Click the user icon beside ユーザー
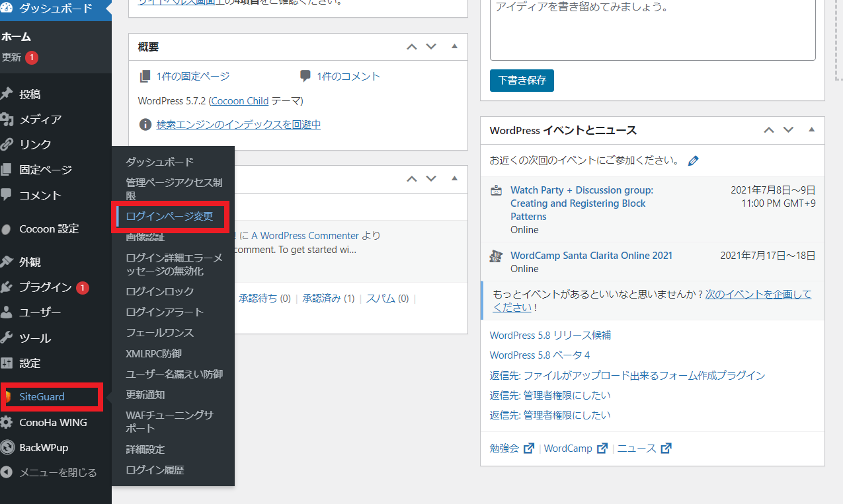Viewport: 843px width, 504px height. tap(7, 312)
